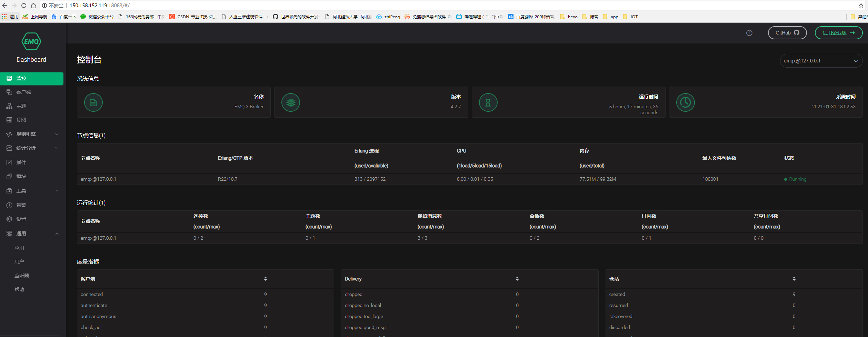Viewport: 868px width, 337px height.
Task: Open the 用户 users sub-item
Action: pos(19,262)
